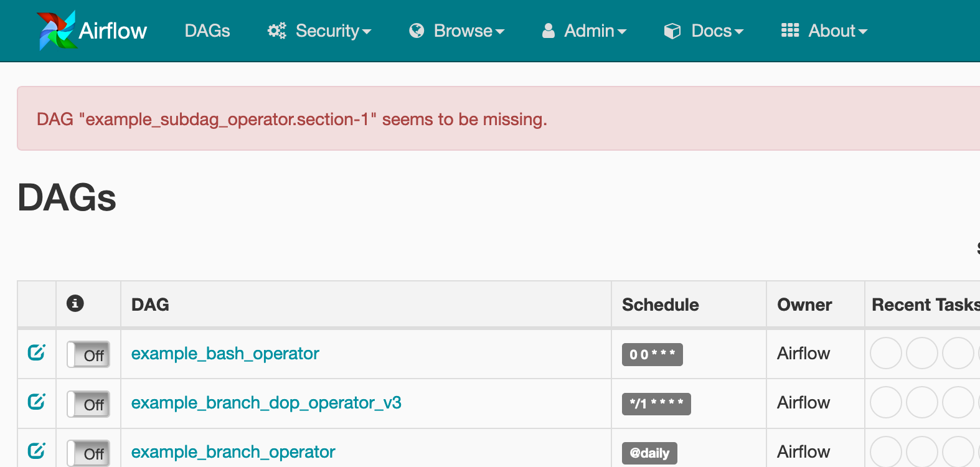Viewport: 980px width, 467px height.
Task: Click the Browse globe icon
Action: [417, 31]
